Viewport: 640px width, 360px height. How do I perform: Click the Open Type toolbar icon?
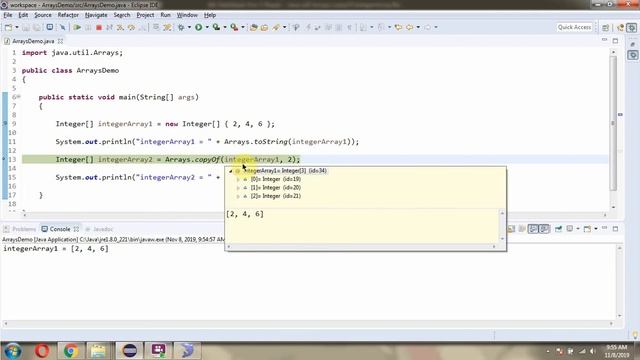coord(253,27)
